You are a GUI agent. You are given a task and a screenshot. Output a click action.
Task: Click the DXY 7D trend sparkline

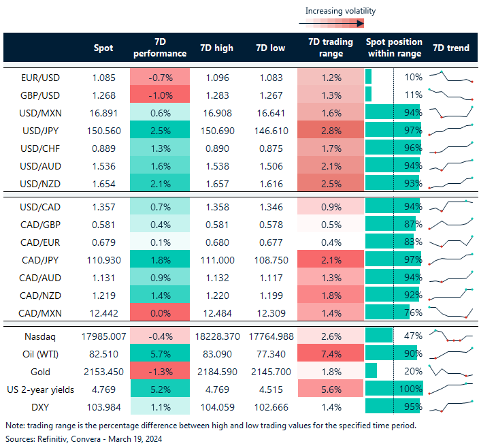(x=450, y=406)
